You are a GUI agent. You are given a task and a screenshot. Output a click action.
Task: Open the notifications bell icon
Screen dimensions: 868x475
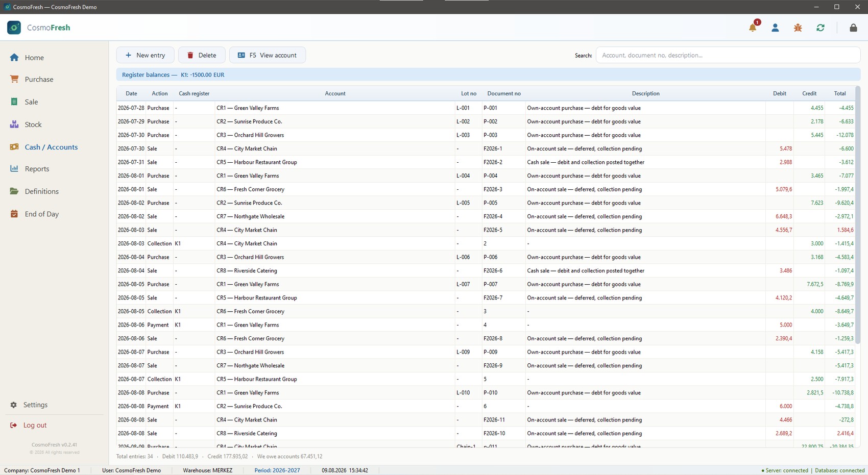coord(753,28)
